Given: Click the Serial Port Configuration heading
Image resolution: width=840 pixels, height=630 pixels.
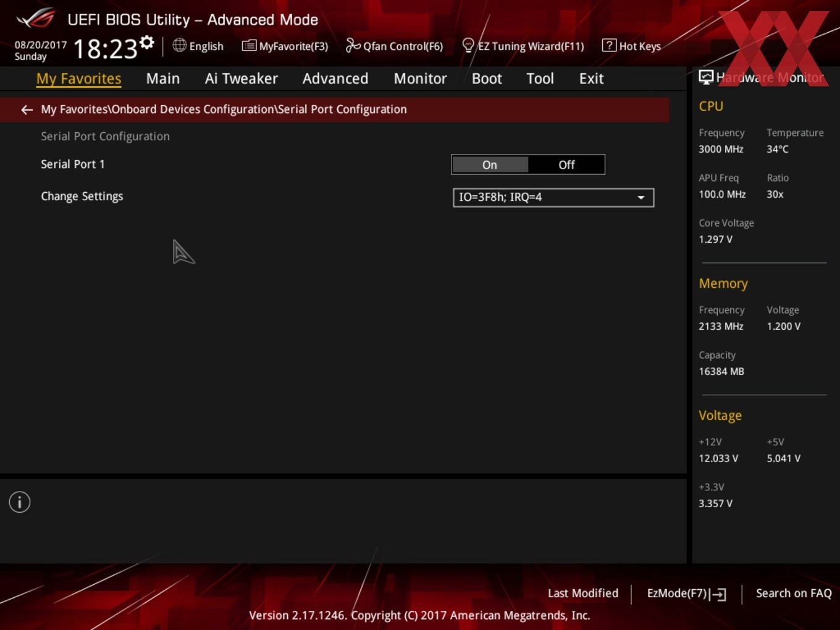Looking at the screenshot, I should 105,136.
